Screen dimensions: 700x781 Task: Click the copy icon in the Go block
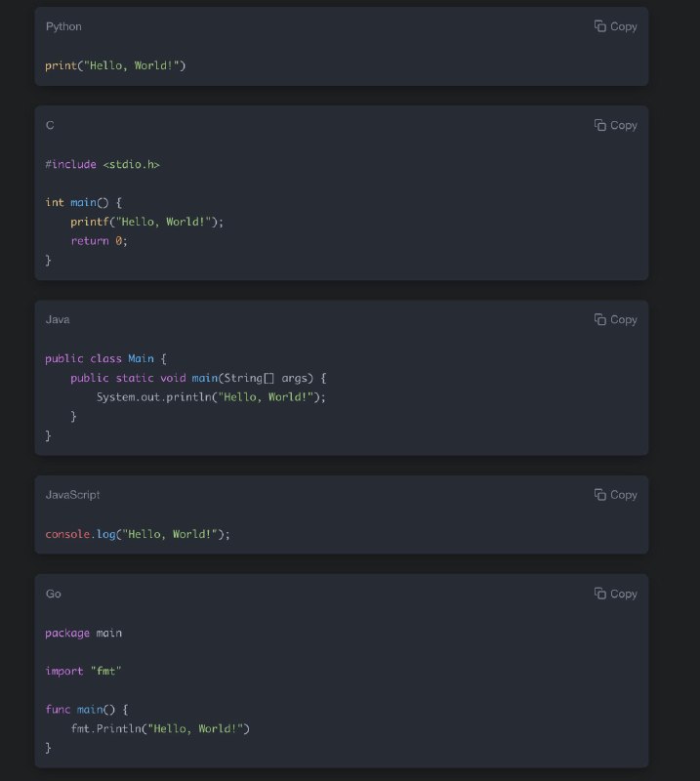point(600,594)
